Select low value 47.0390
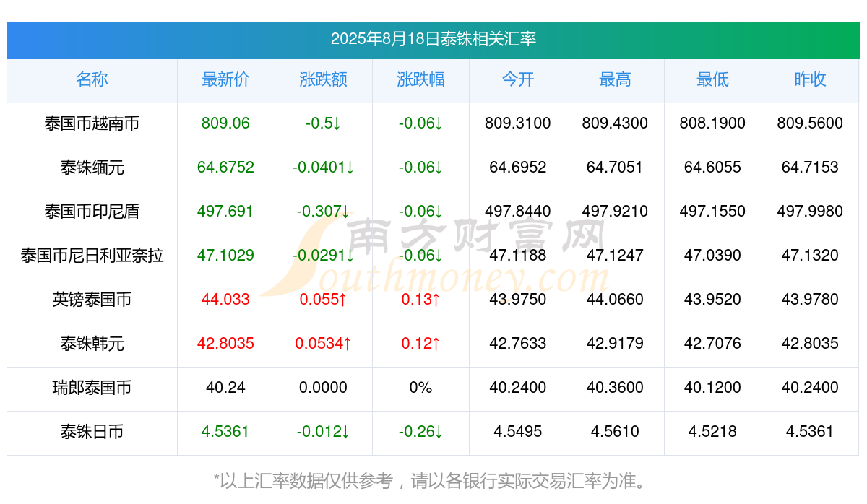Image resolution: width=867 pixels, height=504 pixels. tap(712, 256)
